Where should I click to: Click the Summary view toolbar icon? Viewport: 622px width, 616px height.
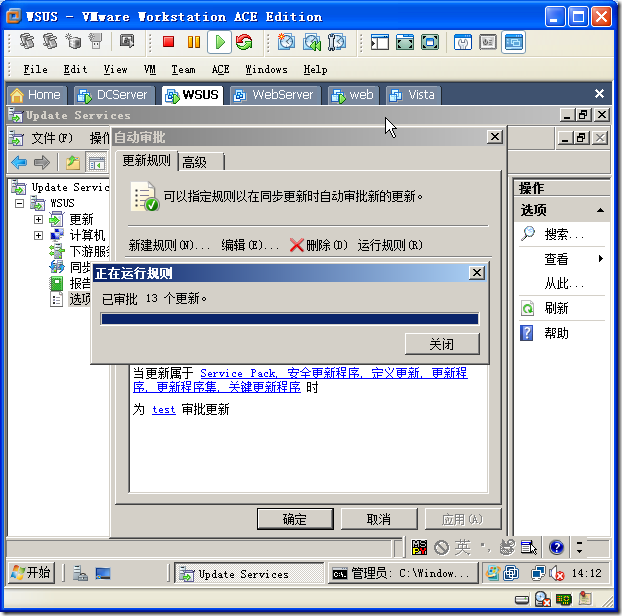tap(463, 42)
